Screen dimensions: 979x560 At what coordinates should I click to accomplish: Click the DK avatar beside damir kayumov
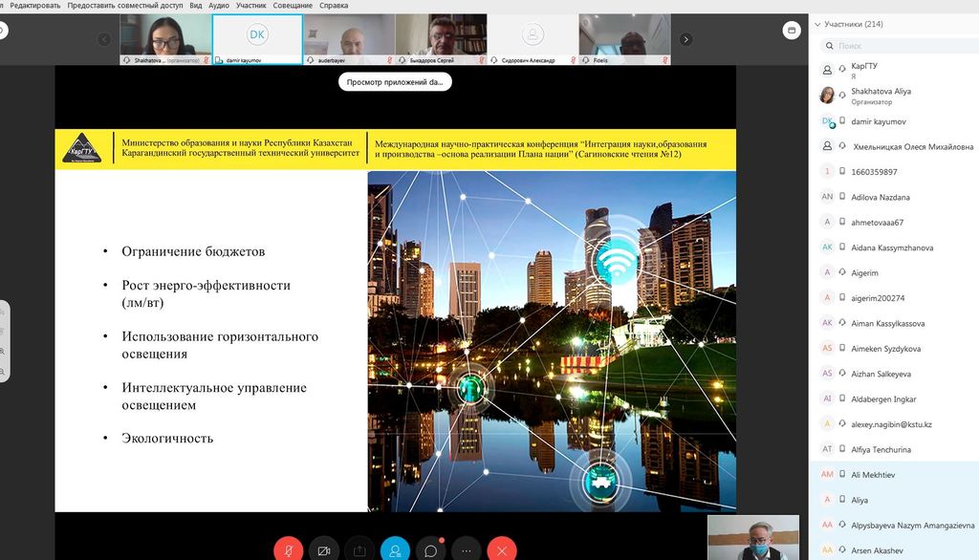click(827, 121)
